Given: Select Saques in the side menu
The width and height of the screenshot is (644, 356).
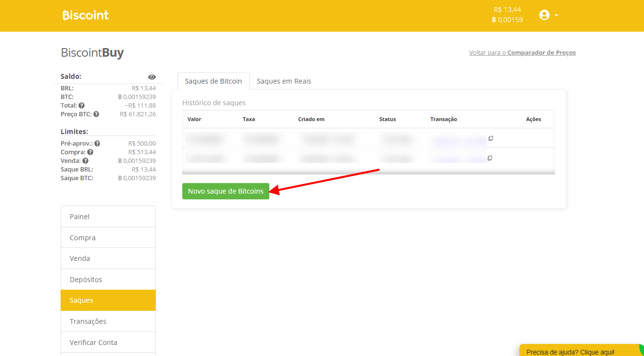Looking at the screenshot, I should click(x=108, y=300).
